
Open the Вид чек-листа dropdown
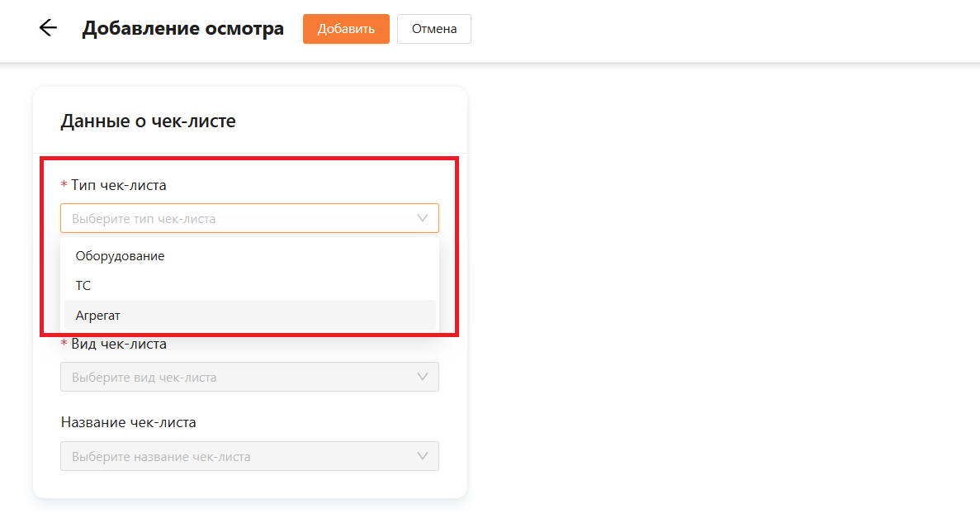click(239, 377)
